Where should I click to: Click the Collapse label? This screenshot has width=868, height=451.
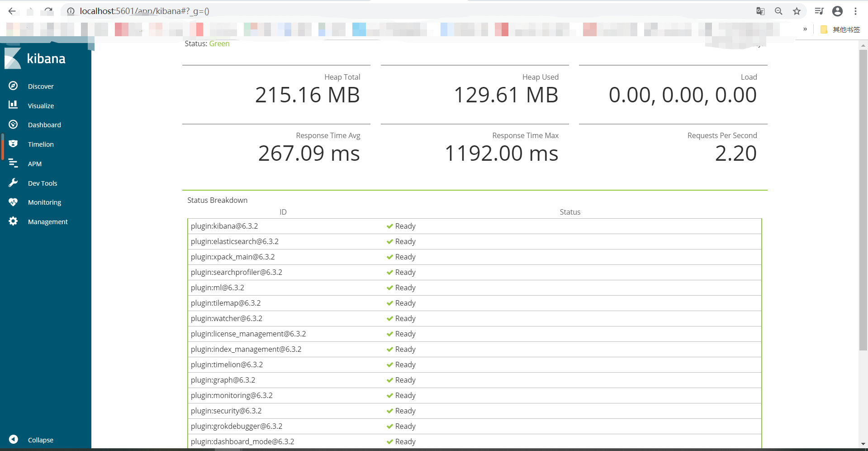(x=40, y=440)
